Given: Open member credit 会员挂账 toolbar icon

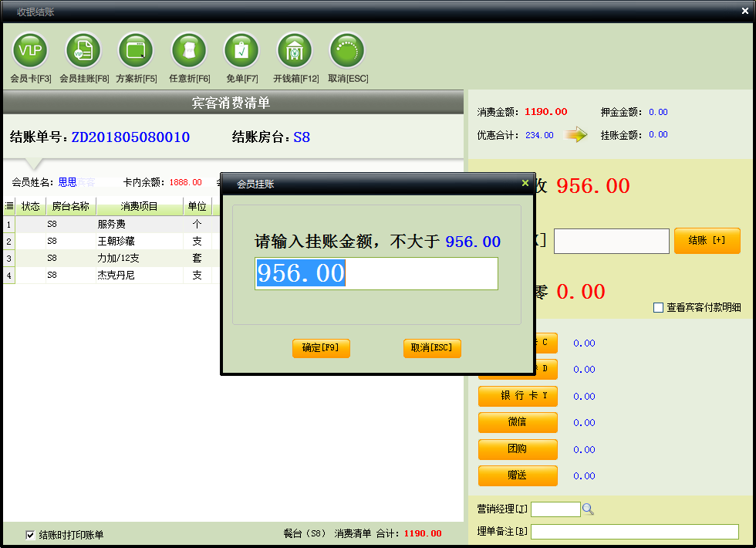Looking at the screenshot, I should point(83,51).
